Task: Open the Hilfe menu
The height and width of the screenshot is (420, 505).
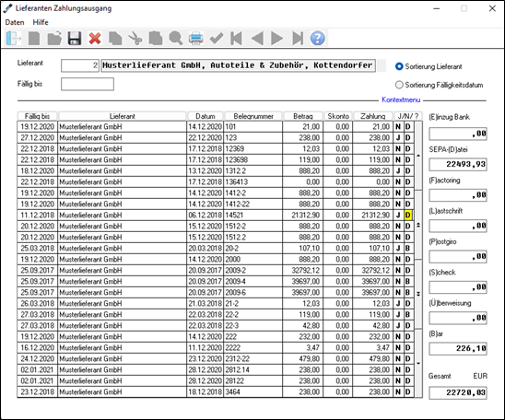Action: click(x=41, y=22)
